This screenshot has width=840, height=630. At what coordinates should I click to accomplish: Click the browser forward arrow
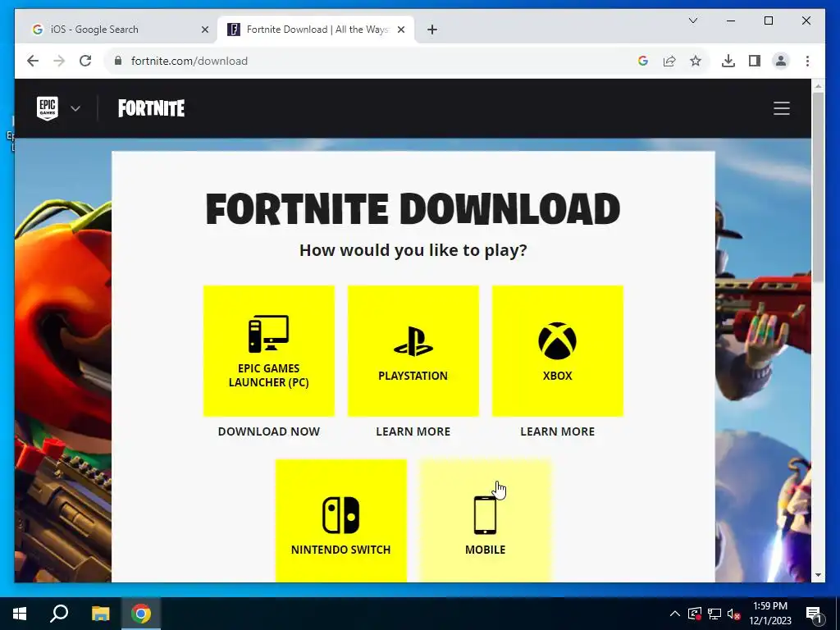coord(59,61)
